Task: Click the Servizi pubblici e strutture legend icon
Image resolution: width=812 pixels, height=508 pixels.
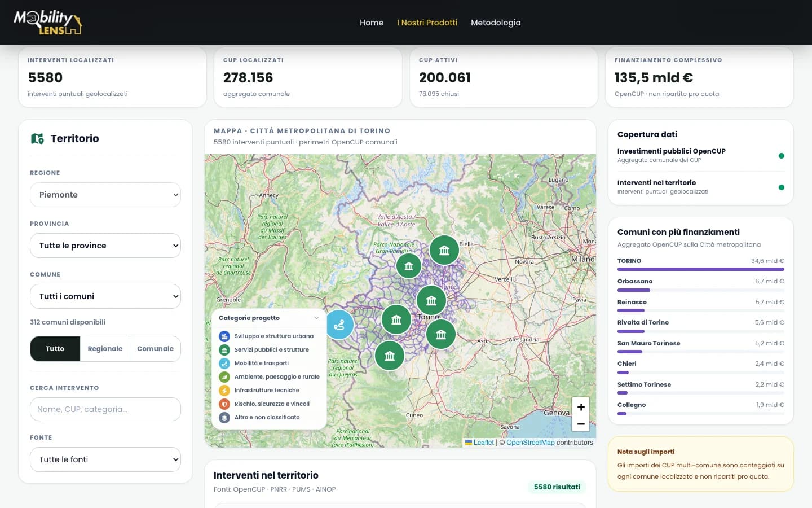Action: point(224,349)
